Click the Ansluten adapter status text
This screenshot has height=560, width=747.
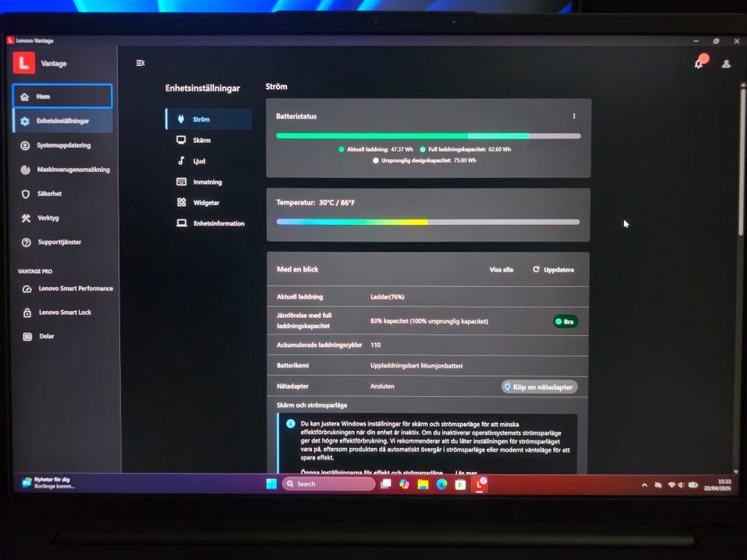[382, 387]
